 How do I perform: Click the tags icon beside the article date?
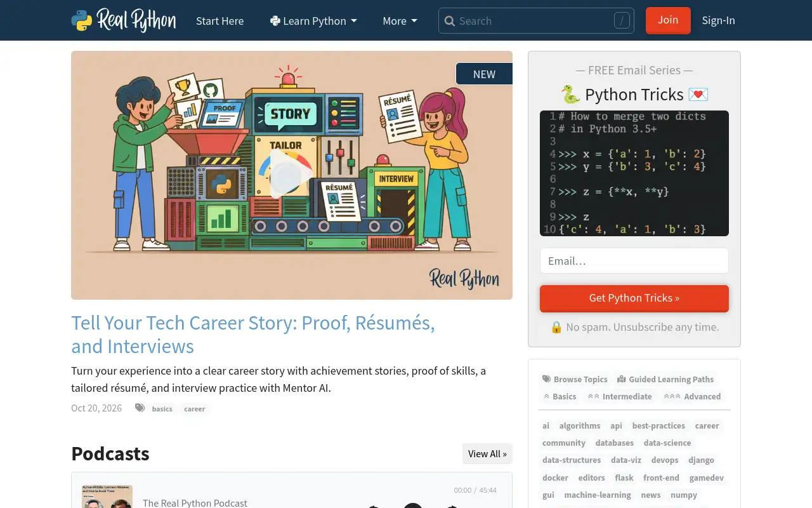click(x=140, y=408)
